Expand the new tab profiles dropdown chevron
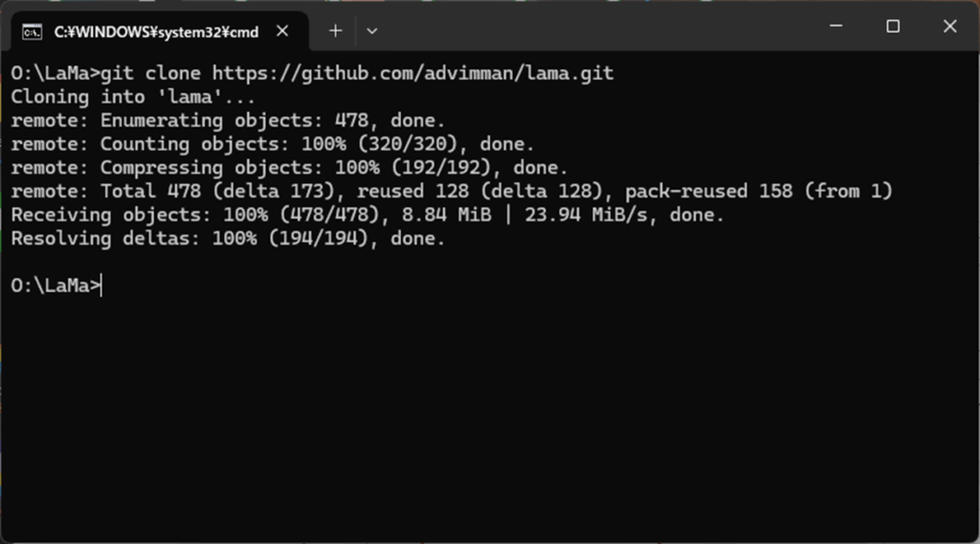 (x=372, y=31)
